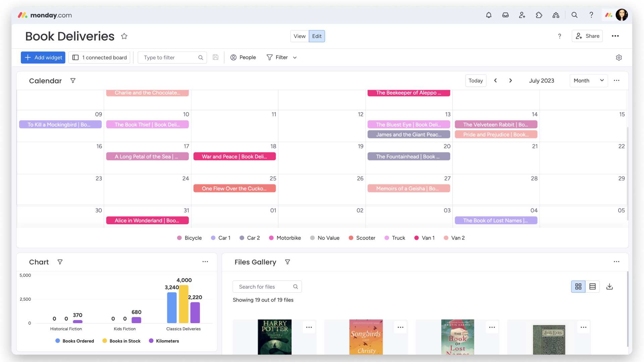Select grid view in Files Gallery
Screen dimensions: 644x362
pos(578,287)
